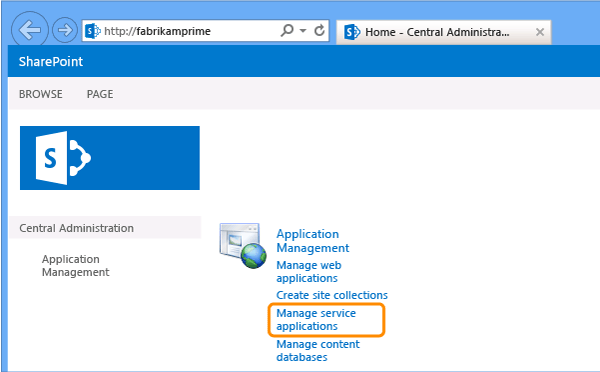The width and height of the screenshot is (600, 372).
Task: Go back with the browser back arrow
Action: (30, 29)
